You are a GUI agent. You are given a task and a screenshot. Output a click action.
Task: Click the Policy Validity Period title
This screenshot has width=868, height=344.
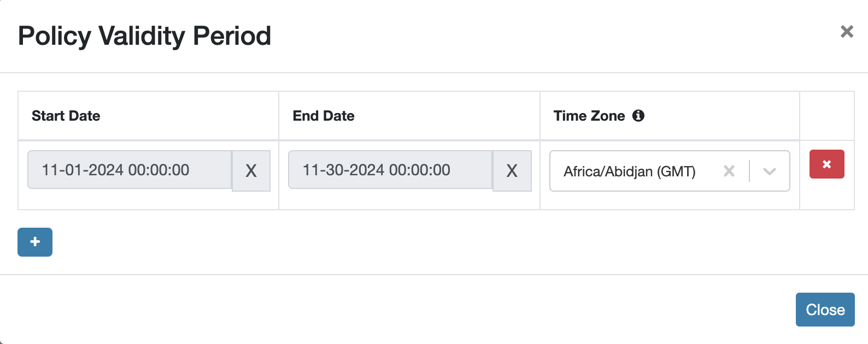pyautogui.click(x=144, y=36)
